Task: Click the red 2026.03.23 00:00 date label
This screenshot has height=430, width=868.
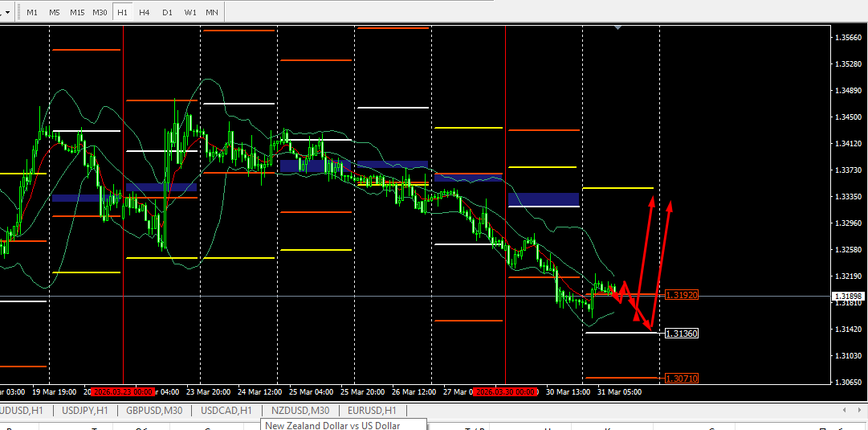Action: click(122, 391)
